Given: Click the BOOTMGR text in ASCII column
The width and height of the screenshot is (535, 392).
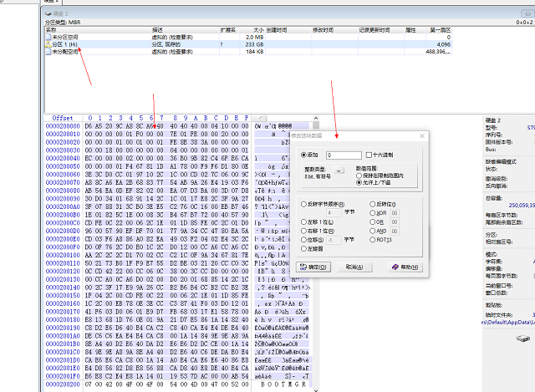Looking at the screenshot, I should tap(283, 384).
